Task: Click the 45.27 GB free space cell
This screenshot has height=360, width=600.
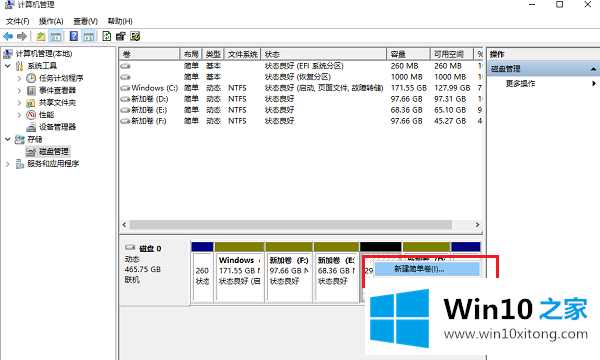Action: [x=450, y=121]
